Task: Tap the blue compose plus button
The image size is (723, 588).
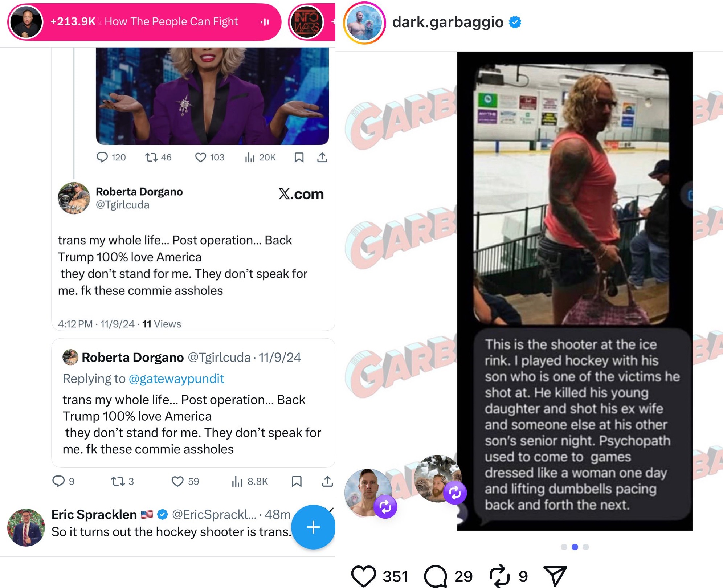Action: [x=313, y=527]
